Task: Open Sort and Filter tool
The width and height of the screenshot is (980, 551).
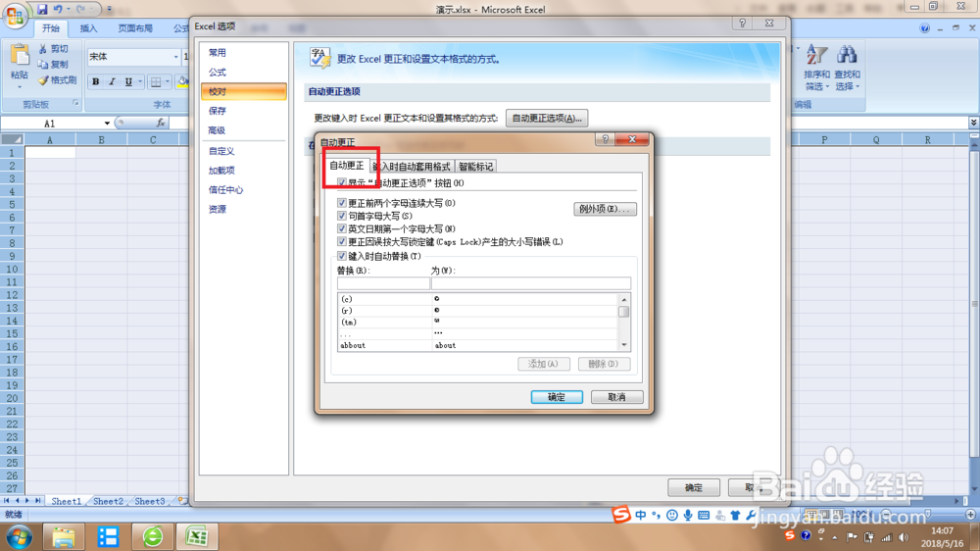Action: pos(817,68)
